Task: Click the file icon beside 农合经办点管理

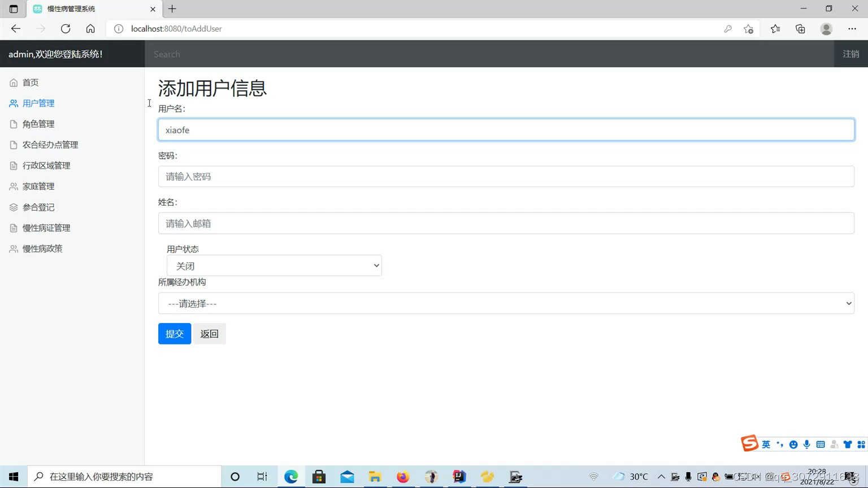Action: [x=14, y=145]
